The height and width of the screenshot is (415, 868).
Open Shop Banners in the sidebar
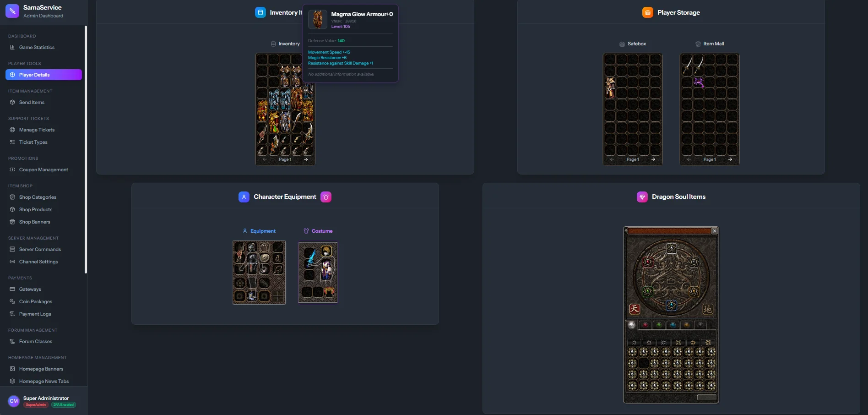tap(43, 222)
